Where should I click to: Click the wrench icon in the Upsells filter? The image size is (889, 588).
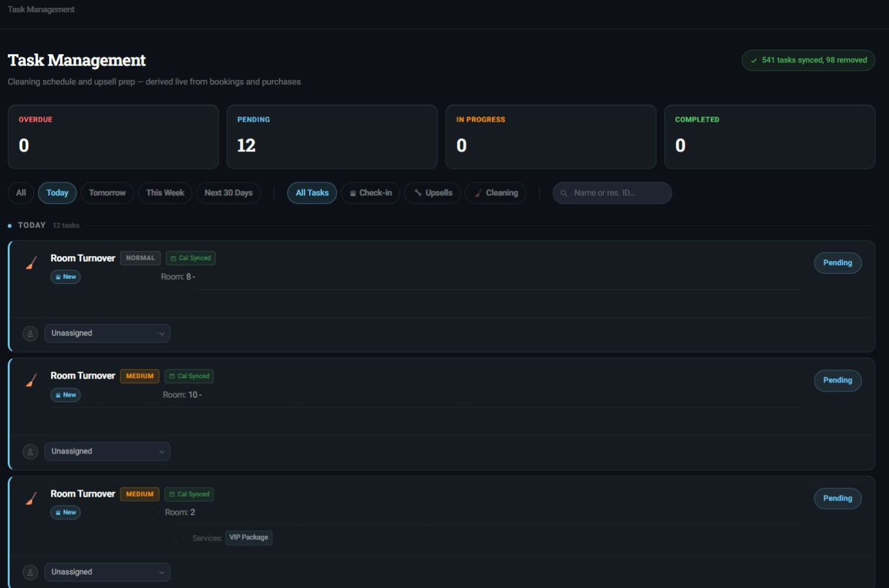pyautogui.click(x=418, y=193)
